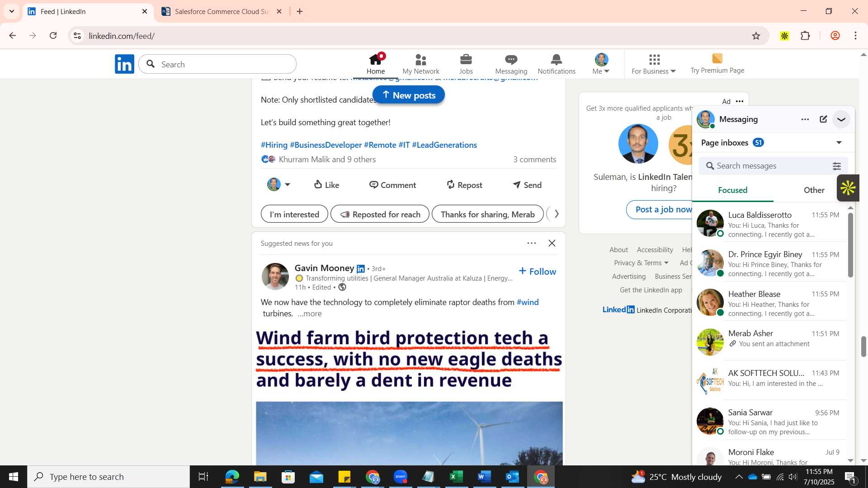Choose the "I'm interested" quick reply
The height and width of the screenshot is (488, 868).
pyautogui.click(x=294, y=214)
